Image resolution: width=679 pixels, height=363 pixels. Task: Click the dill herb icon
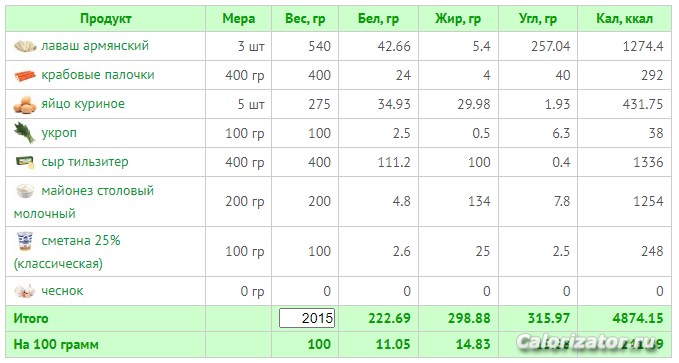coord(25,133)
